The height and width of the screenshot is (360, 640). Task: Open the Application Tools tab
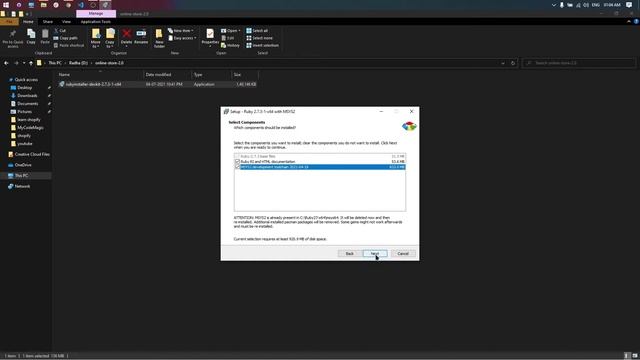[x=96, y=22]
